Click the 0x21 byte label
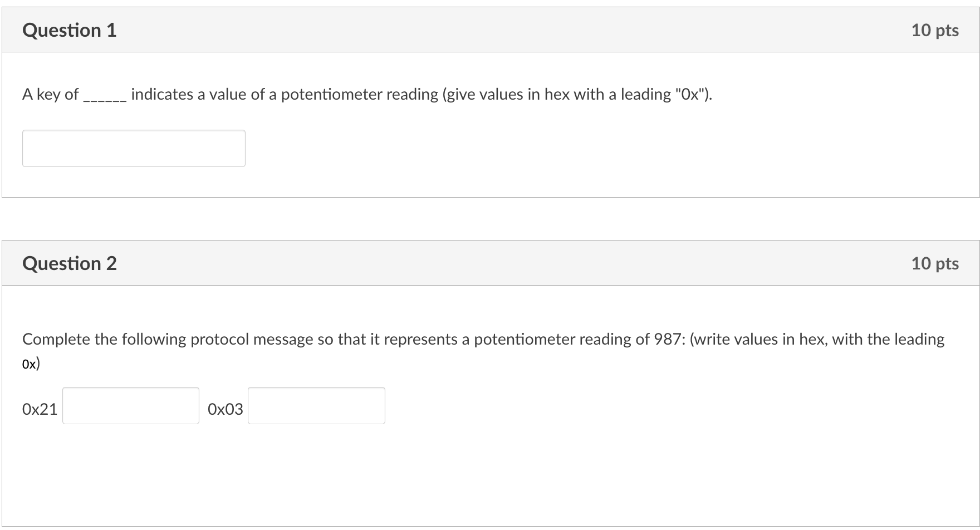 [x=40, y=409]
